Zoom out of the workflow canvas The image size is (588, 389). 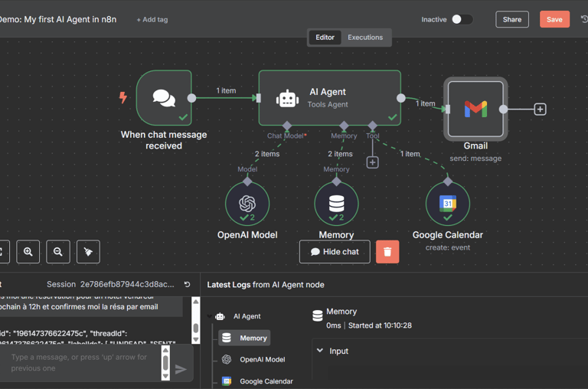tap(58, 252)
